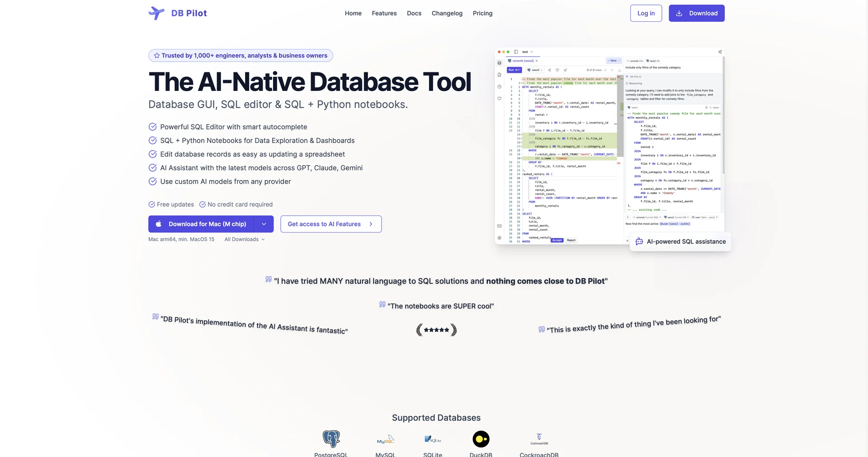
Task: Open the Pricing nav link
Action: click(482, 13)
